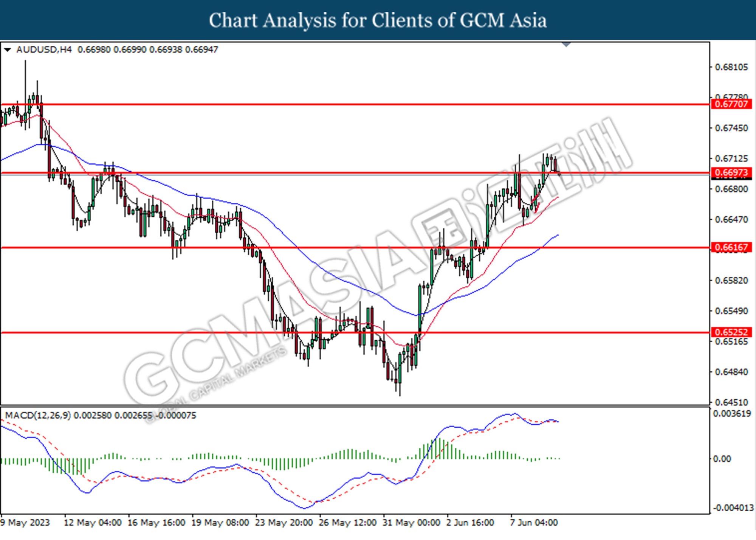Click the 0.67450 price axis value
This screenshot has width=756, height=540.
731,128
